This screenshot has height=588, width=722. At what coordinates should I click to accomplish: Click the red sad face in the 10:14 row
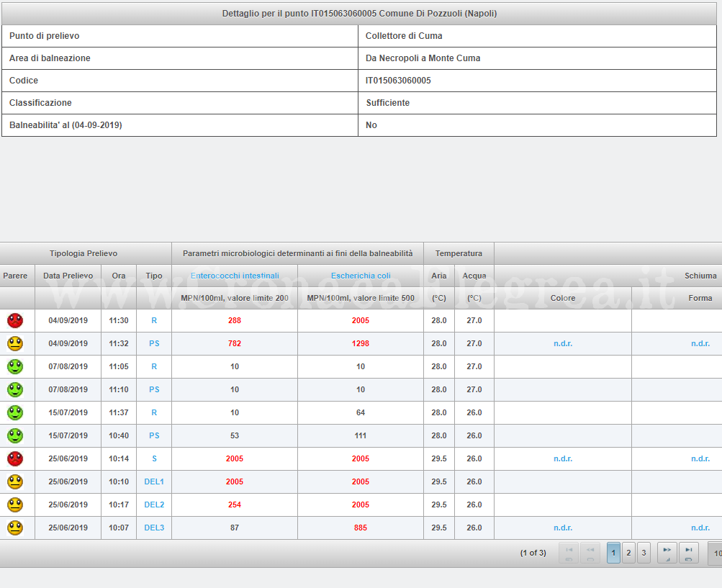[x=15, y=458]
